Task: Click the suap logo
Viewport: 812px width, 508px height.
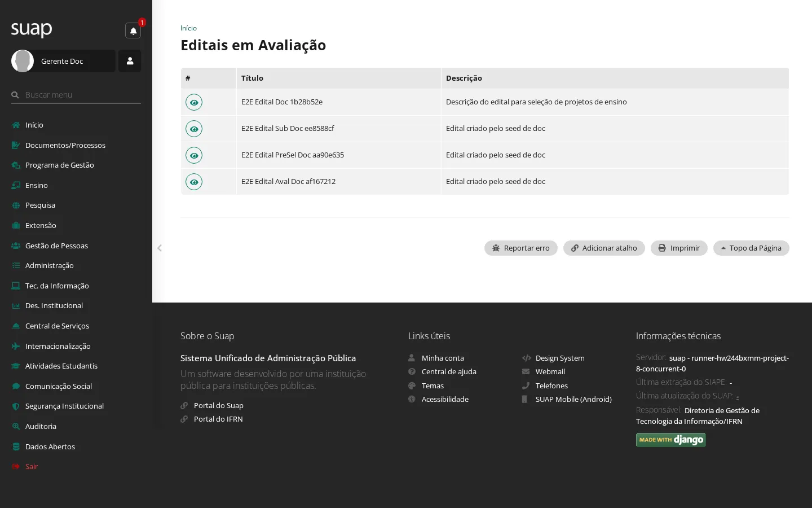Action: click(x=32, y=29)
